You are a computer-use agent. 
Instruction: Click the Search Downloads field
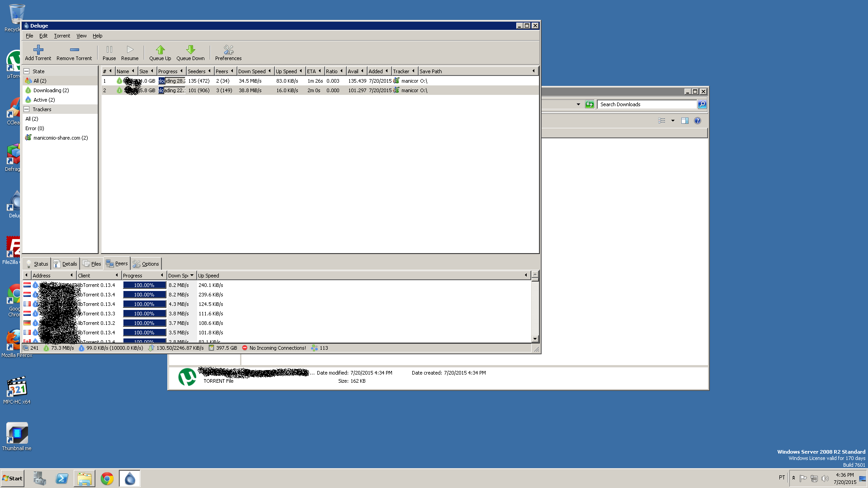[647, 104]
